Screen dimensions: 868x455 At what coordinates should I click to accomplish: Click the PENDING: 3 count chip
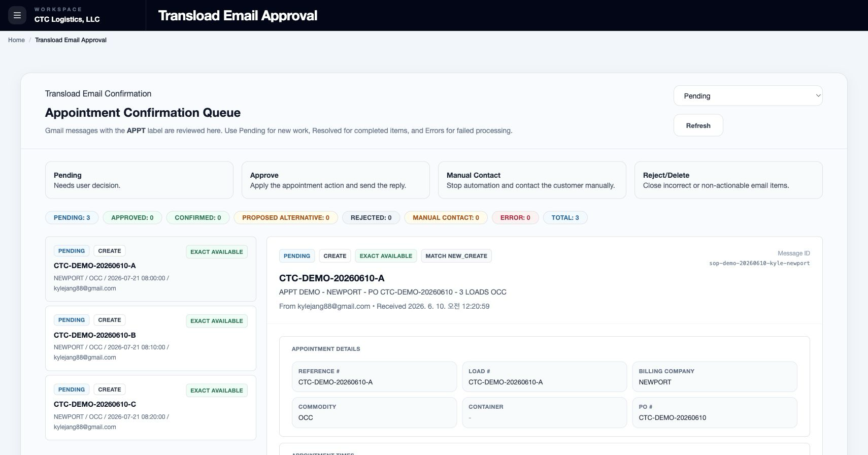pyautogui.click(x=72, y=218)
